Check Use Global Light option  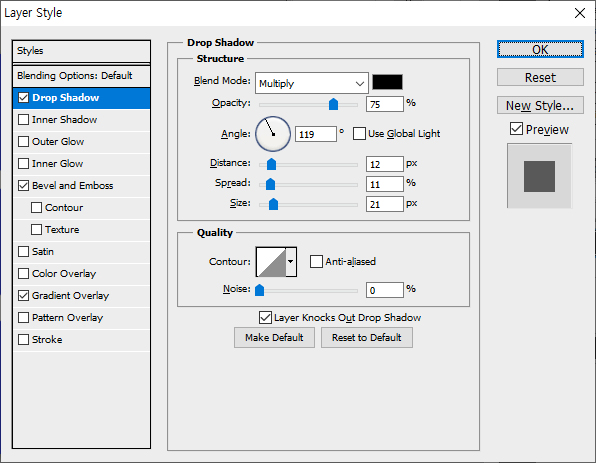359,134
